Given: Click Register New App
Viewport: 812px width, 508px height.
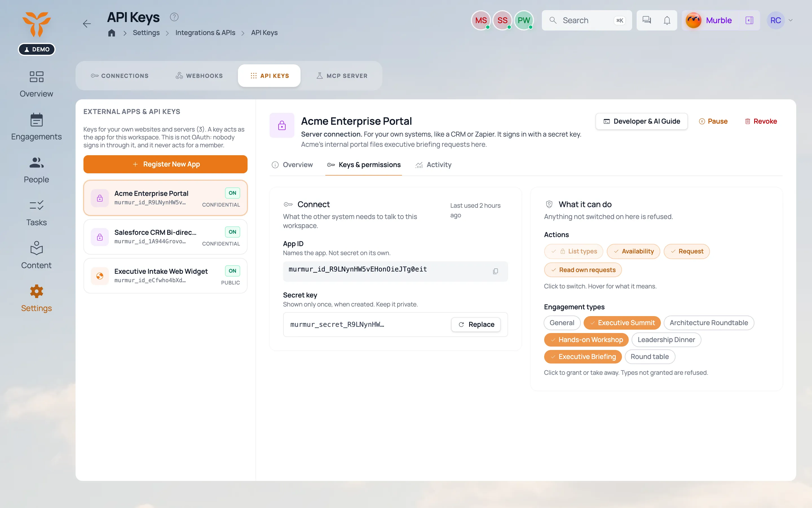Looking at the screenshot, I should tap(166, 164).
